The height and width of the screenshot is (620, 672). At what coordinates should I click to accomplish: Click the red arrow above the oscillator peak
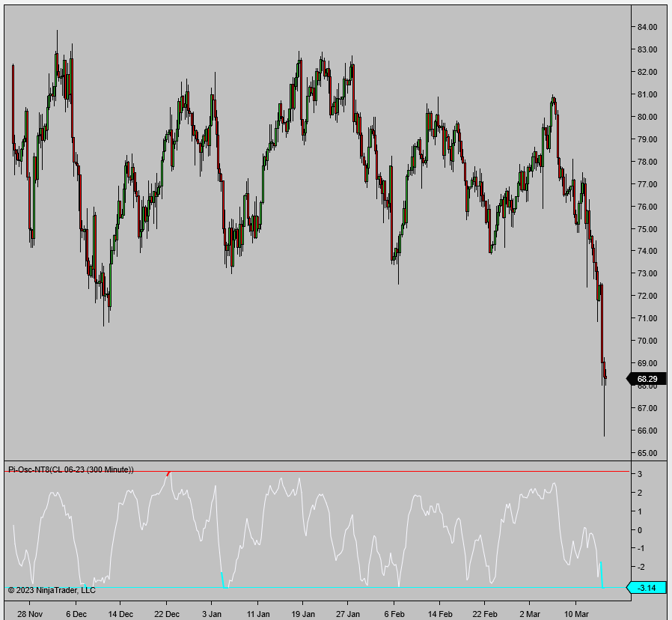[168, 472]
